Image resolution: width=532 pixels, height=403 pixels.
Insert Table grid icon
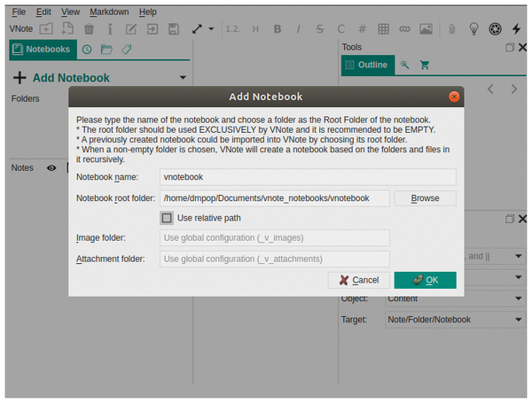point(383,29)
